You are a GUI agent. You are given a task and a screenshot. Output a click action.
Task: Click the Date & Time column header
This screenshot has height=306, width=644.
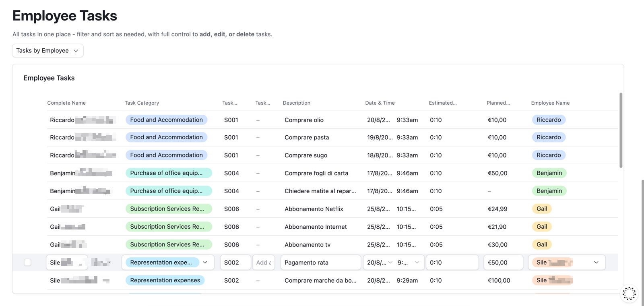point(380,103)
